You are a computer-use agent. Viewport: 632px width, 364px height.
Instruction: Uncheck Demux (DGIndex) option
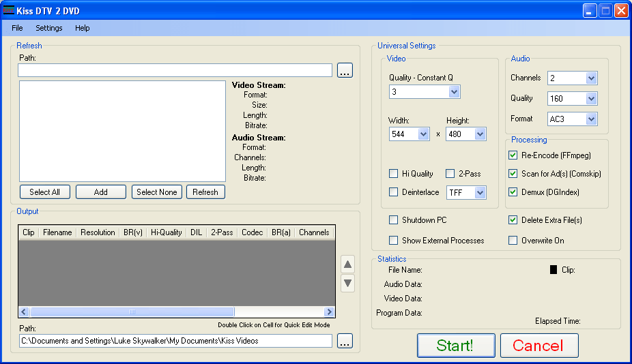pos(513,192)
